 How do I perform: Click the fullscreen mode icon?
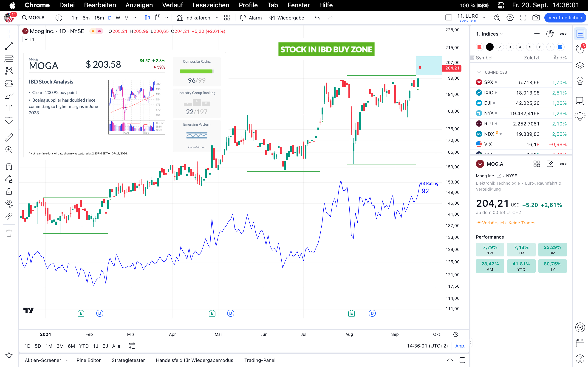point(523,18)
